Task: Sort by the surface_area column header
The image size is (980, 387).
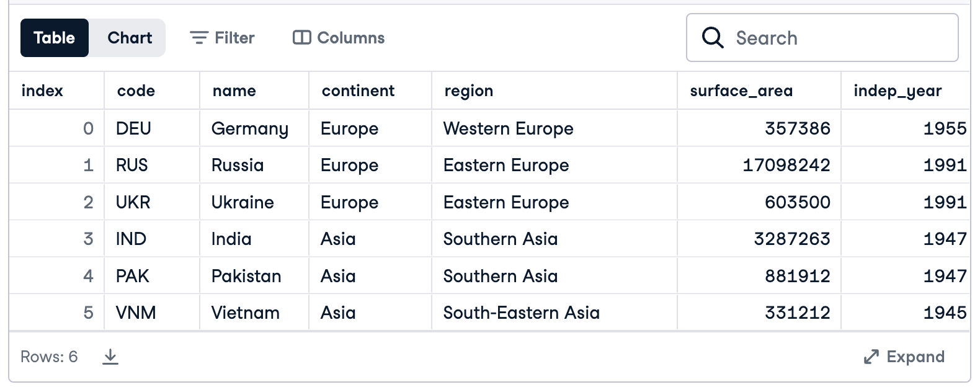Action: point(741,91)
